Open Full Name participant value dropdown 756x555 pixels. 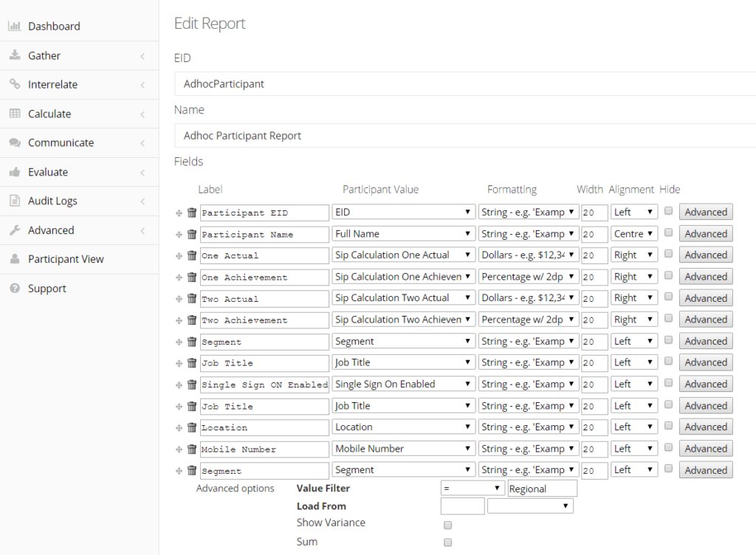[x=402, y=234]
